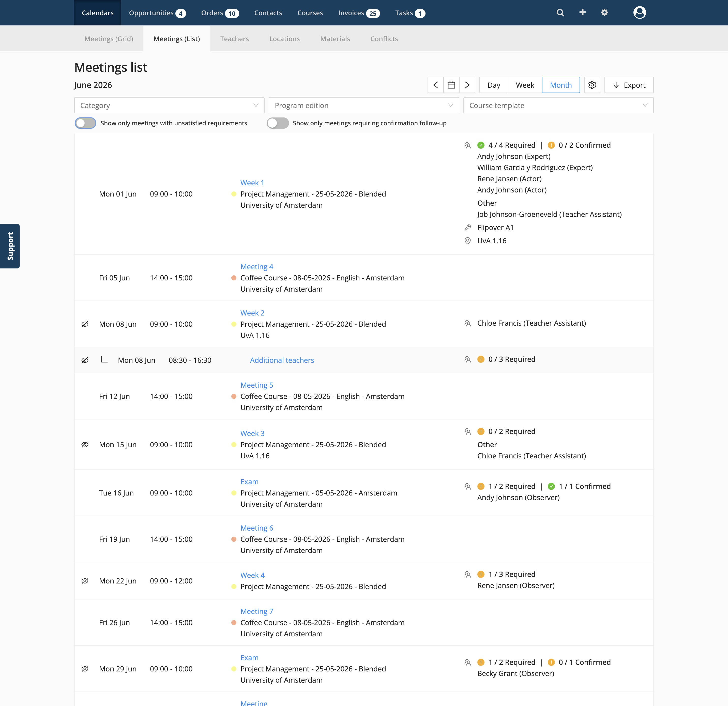
Task: Open the Category dropdown
Action: coord(169,106)
